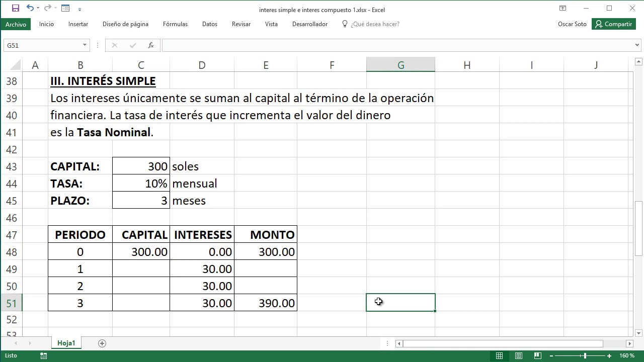Customize the Quick Access Toolbar dropdown
Viewport: 644px width, 362px height.
[x=80, y=9]
